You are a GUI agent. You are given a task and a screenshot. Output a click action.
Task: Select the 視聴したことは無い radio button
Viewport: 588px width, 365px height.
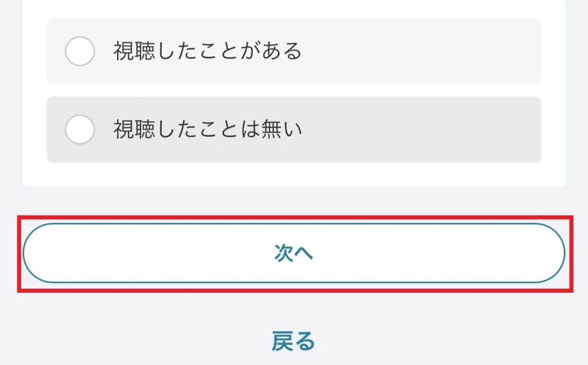pyautogui.click(x=79, y=130)
